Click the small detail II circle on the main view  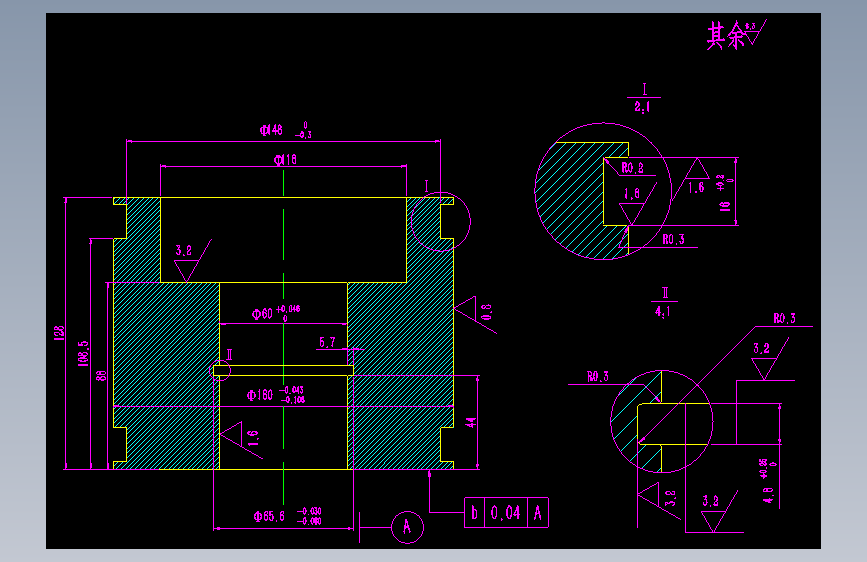[221, 371]
